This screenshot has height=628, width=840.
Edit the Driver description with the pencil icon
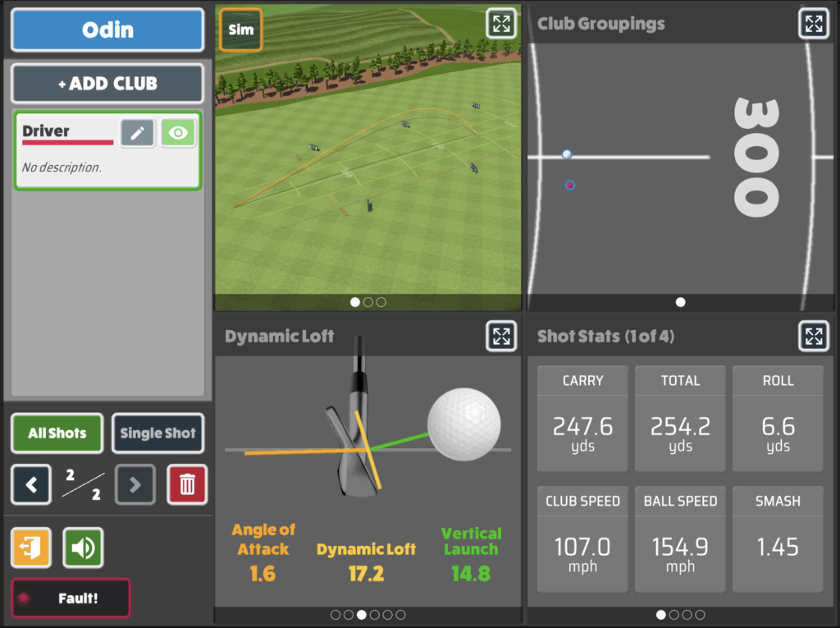click(x=136, y=132)
